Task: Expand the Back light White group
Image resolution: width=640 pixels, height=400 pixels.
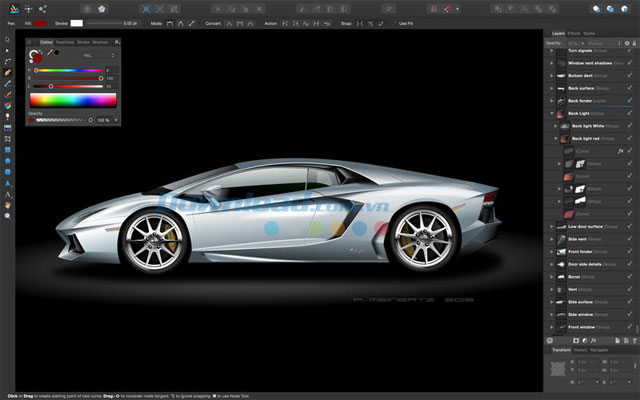Action: pos(556,126)
